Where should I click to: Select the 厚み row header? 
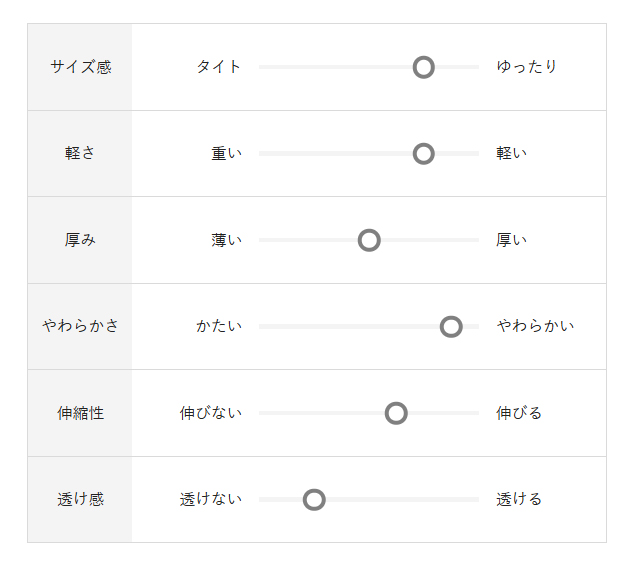80,240
